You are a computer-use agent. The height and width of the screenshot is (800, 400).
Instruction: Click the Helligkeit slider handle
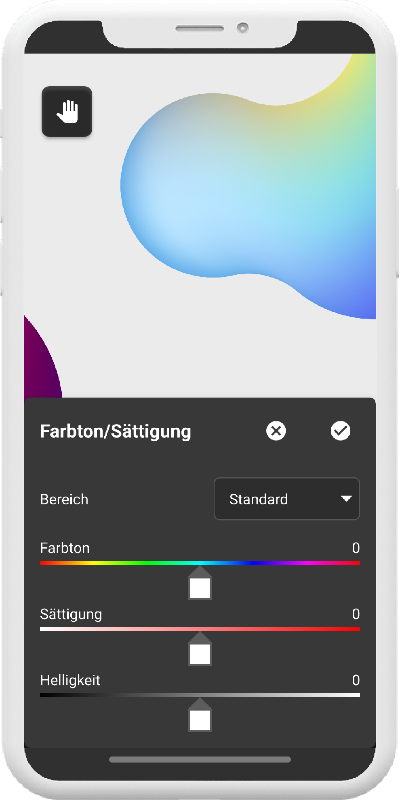coord(200,715)
